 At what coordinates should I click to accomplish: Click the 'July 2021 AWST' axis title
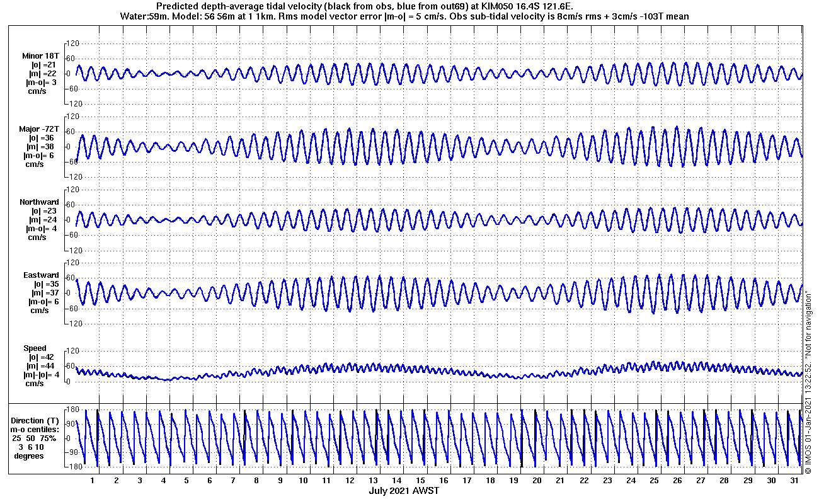(404, 490)
